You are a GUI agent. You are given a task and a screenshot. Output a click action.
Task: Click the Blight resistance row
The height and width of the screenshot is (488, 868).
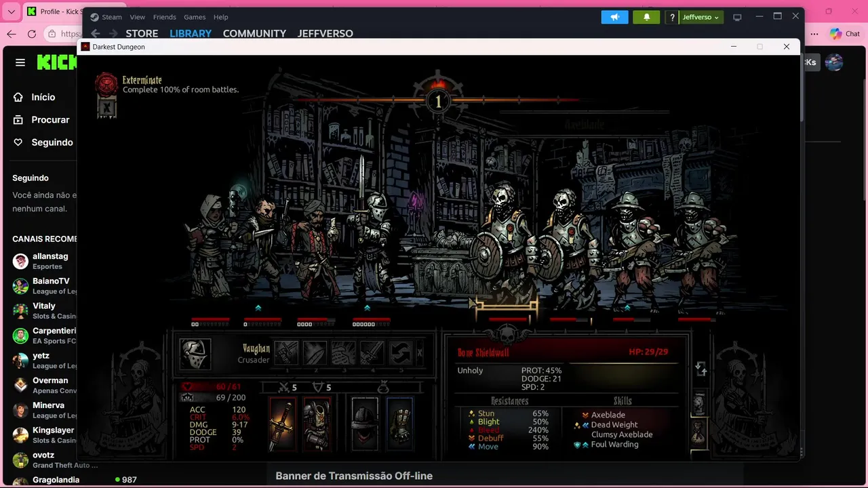(509, 422)
